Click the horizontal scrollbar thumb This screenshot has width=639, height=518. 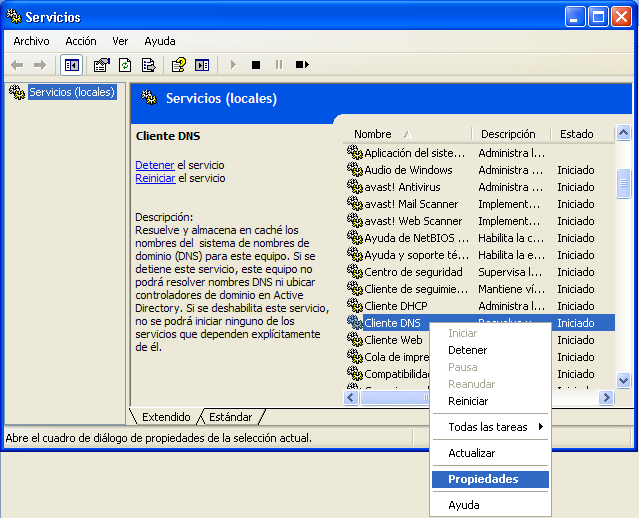coord(395,397)
